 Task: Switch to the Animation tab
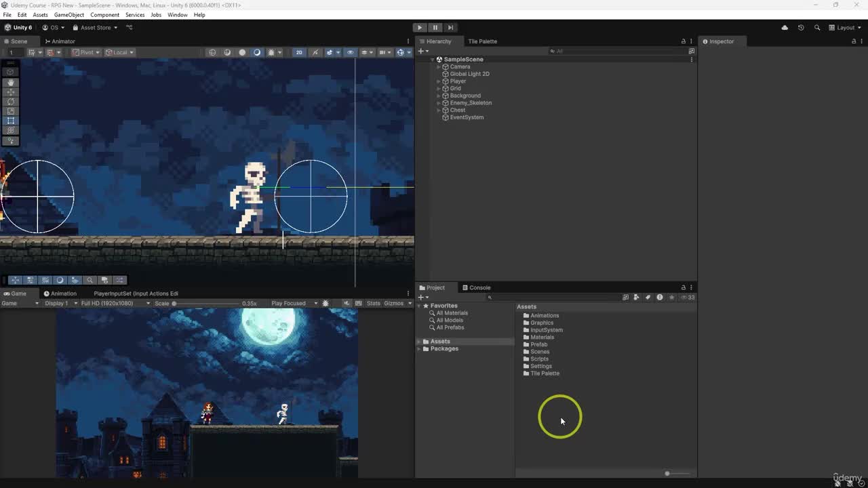[x=60, y=293]
